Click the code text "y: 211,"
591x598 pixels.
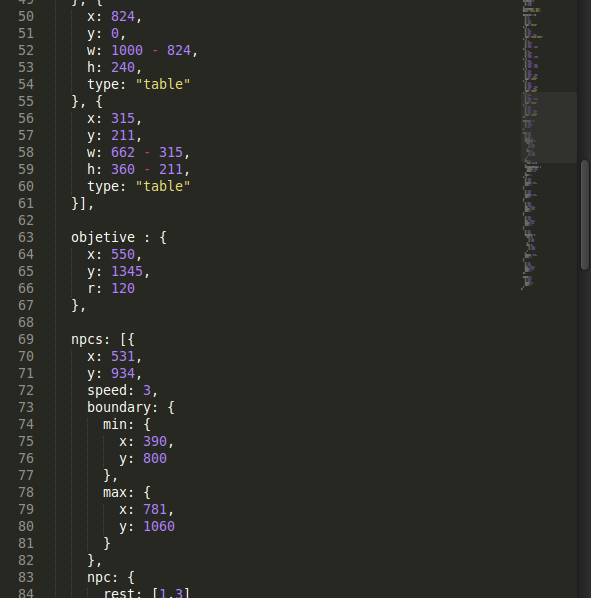(x=114, y=135)
